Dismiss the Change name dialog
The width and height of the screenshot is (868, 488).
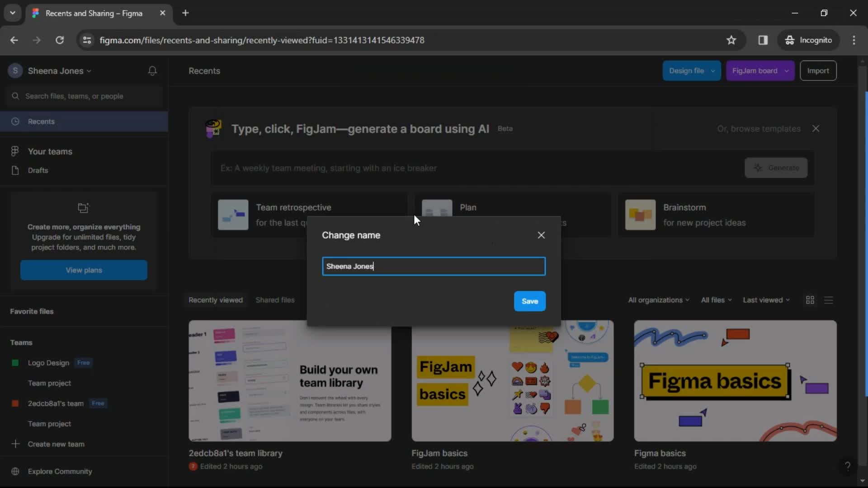pos(541,235)
